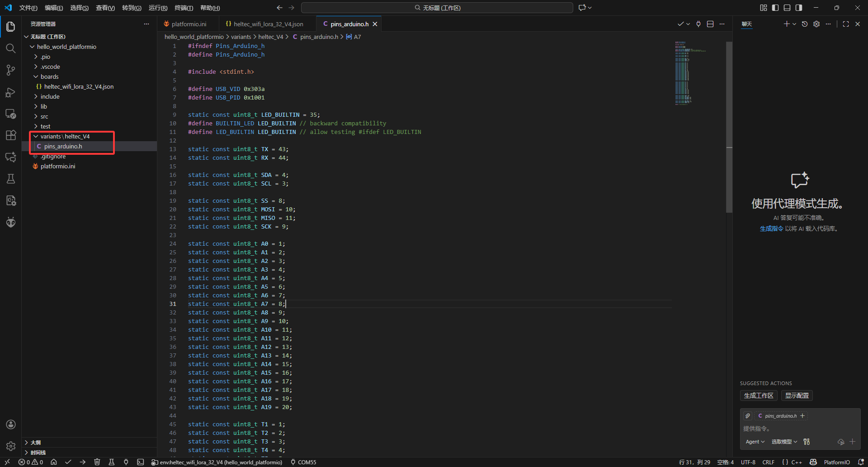Open the Manage gear icon in activity bar
The height and width of the screenshot is (467, 868).
click(x=10, y=446)
